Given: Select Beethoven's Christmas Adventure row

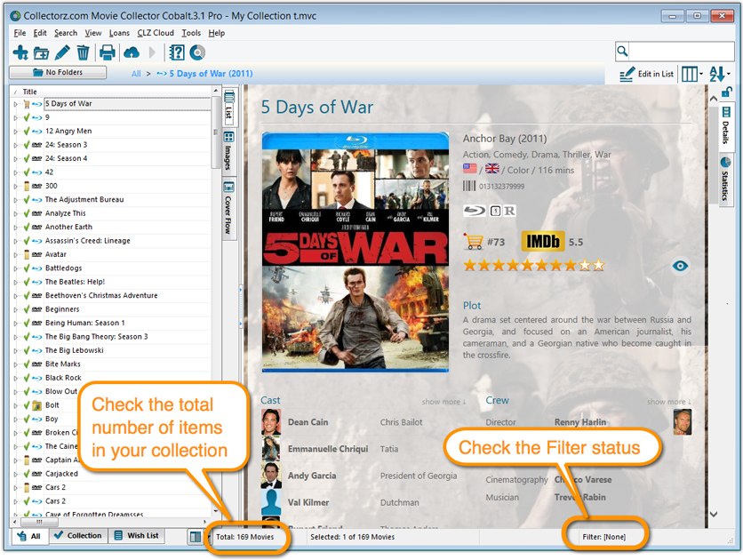Looking at the screenshot, I should [x=101, y=295].
